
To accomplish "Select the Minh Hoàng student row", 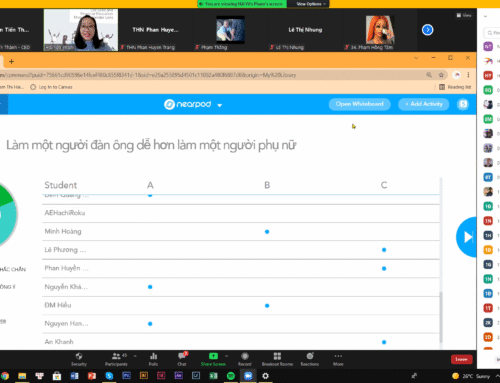I will (x=241, y=231).
